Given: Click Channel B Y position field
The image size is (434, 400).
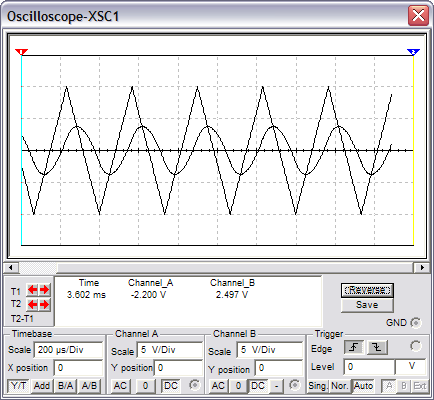Looking at the screenshot, I should 279,368.
